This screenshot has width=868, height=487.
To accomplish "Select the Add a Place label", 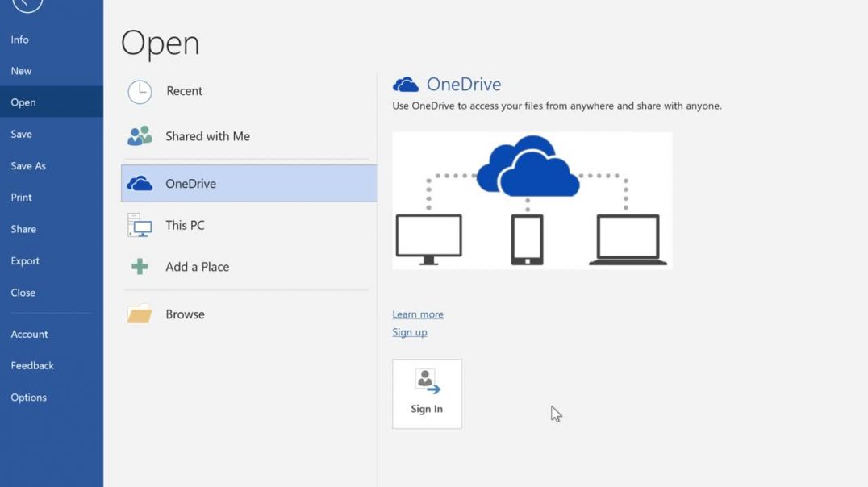I will (197, 267).
